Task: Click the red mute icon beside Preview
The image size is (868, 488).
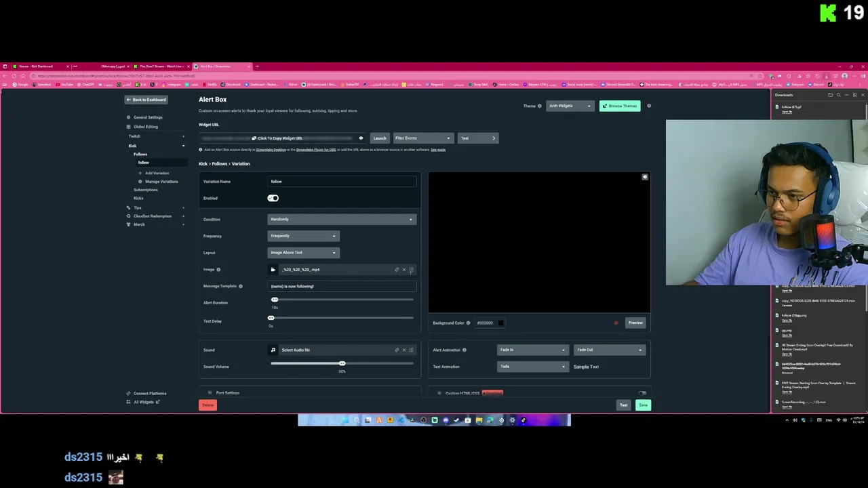Action: pyautogui.click(x=616, y=323)
